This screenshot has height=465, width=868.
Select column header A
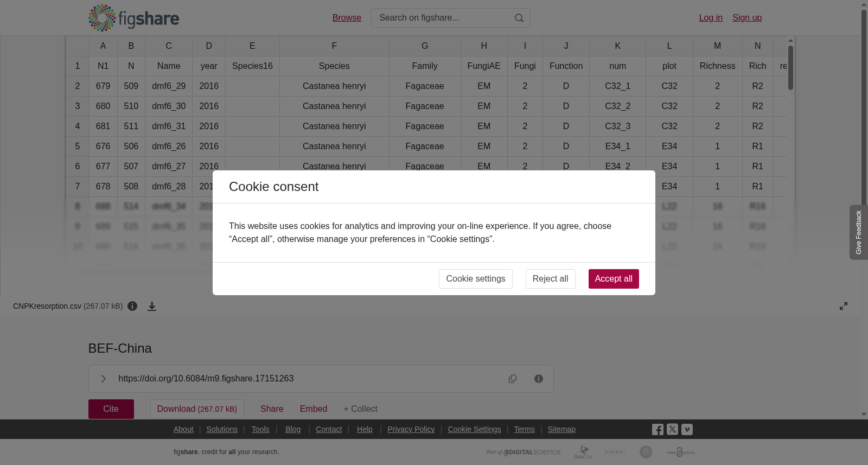tap(103, 46)
